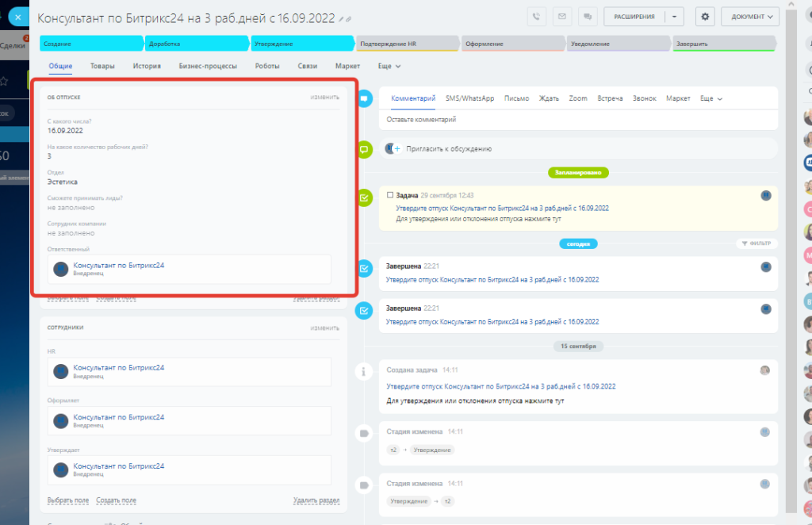Move deal to Создание stage
812x525 pixels.
click(91, 44)
